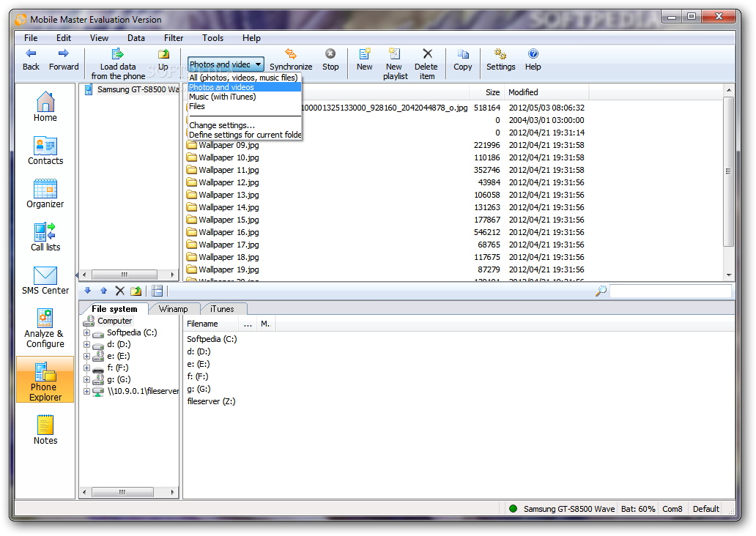Open the Filter menu

pyautogui.click(x=174, y=38)
